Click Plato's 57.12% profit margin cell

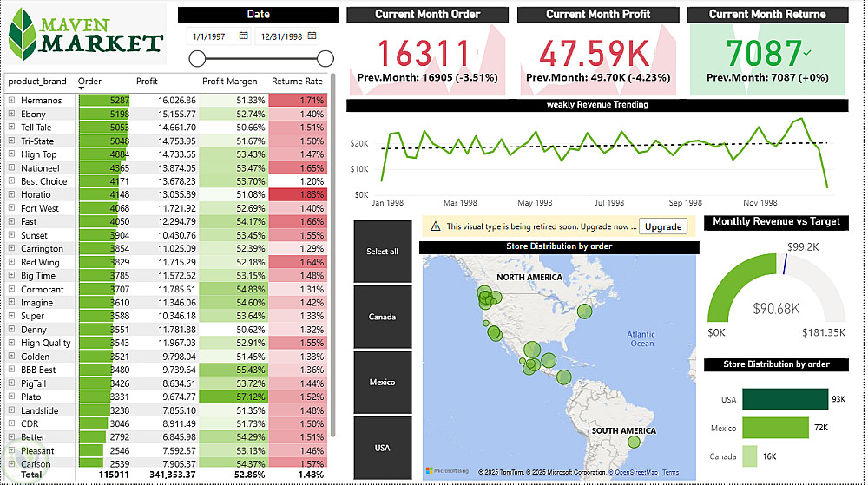tap(233, 397)
